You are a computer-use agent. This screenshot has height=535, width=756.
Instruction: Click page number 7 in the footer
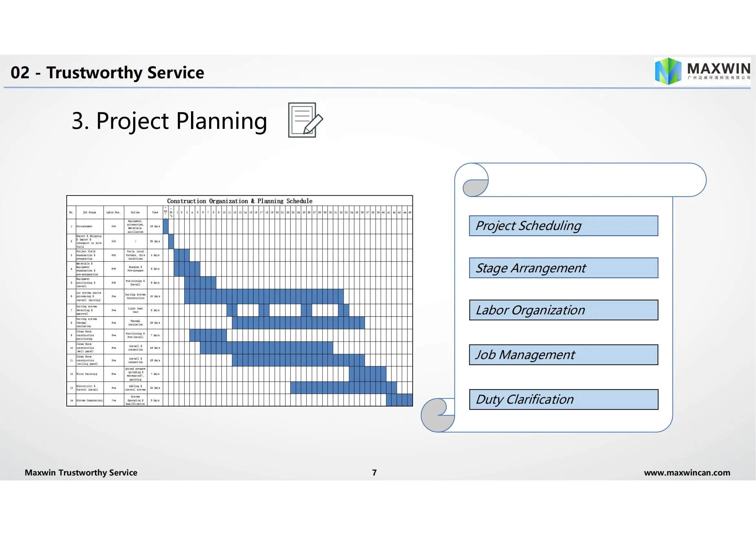(374, 473)
